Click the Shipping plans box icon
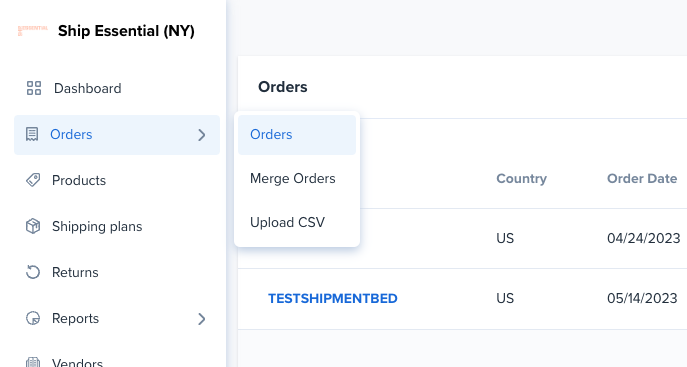This screenshot has width=687, height=367. 33,226
